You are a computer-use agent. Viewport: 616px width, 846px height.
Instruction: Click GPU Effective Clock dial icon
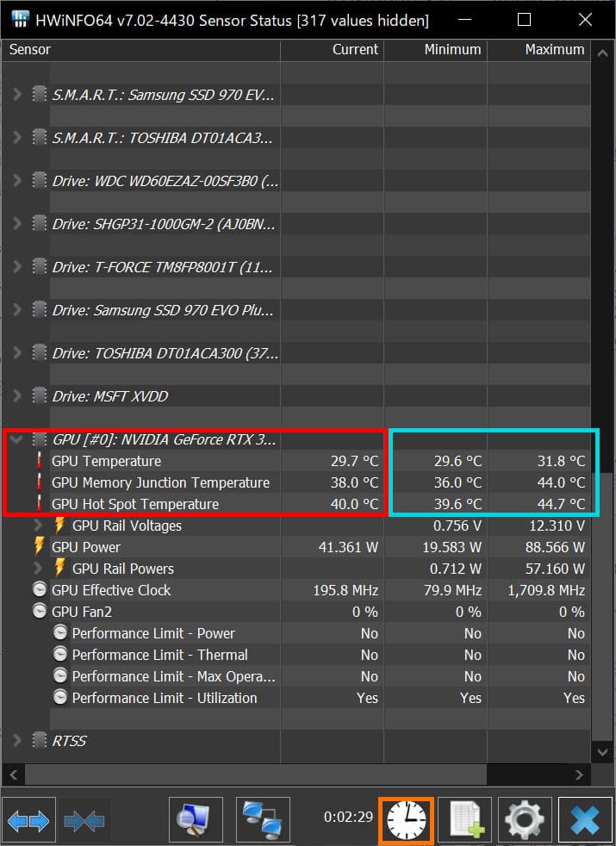point(40,590)
